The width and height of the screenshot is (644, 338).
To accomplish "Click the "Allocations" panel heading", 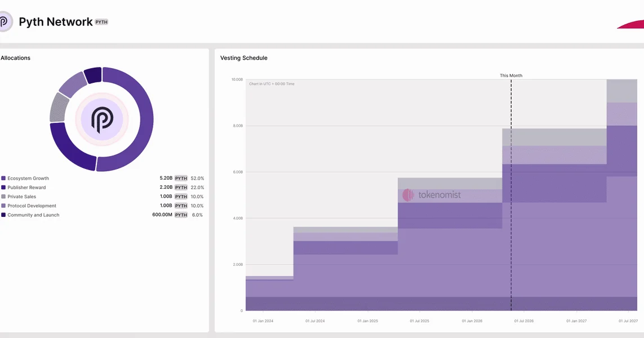I will coord(16,58).
